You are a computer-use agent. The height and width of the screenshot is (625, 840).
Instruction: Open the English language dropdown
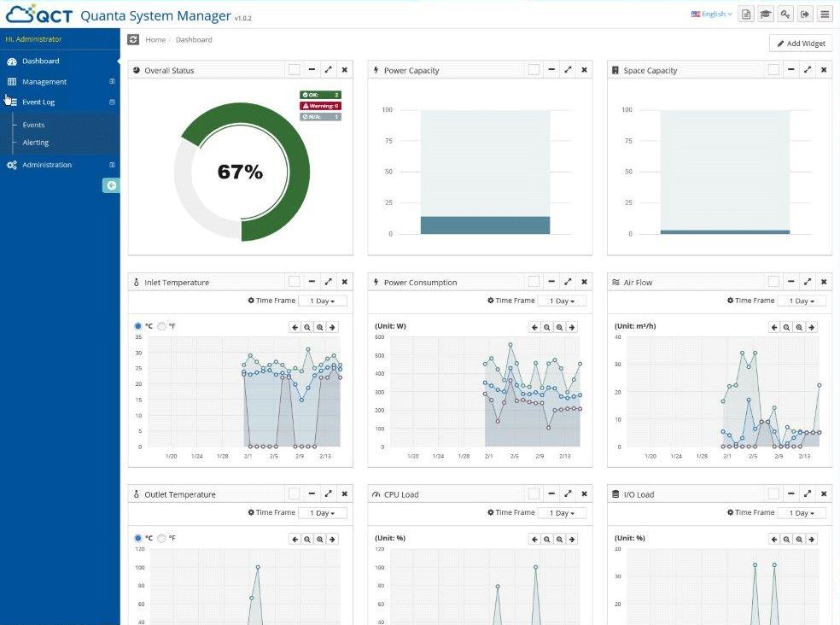point(711,14)
